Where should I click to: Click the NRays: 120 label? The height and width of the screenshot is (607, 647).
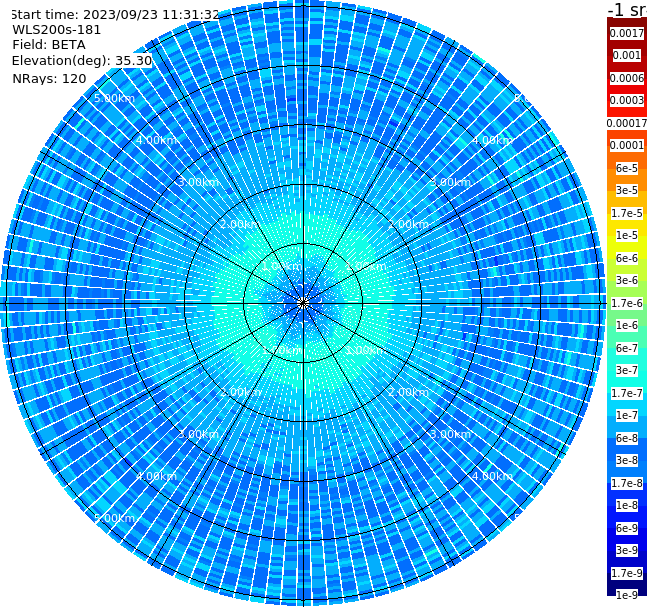[49, 78]
